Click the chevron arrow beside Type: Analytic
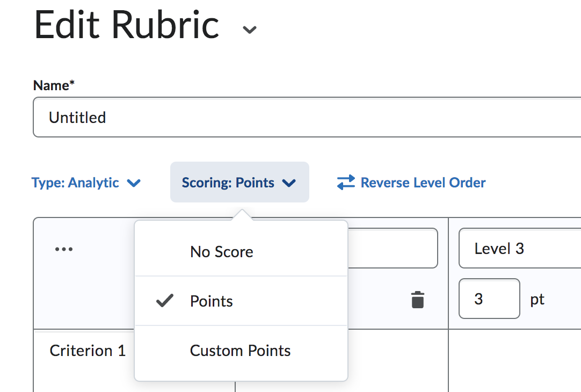 click(x=133, y=183)
